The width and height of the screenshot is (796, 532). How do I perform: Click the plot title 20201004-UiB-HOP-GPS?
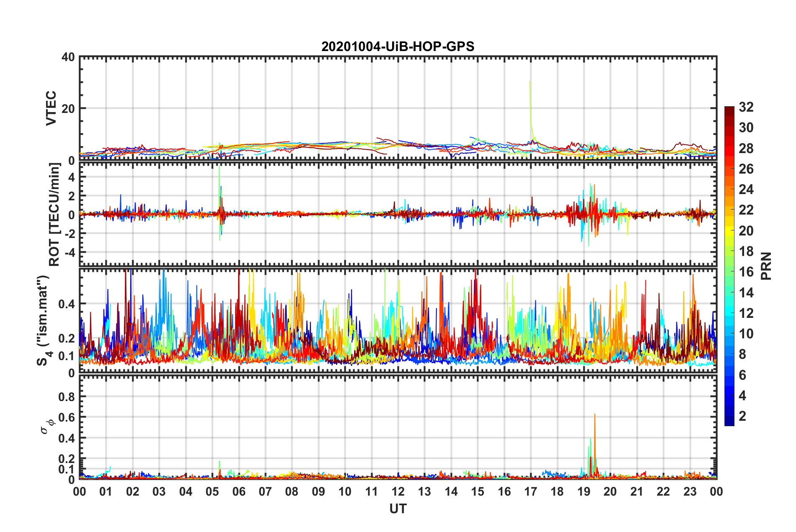point(398,46)
